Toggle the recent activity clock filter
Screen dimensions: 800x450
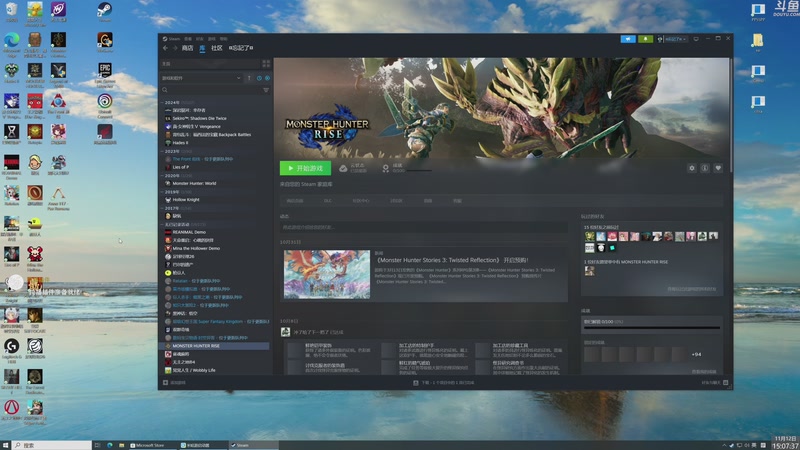259,78
